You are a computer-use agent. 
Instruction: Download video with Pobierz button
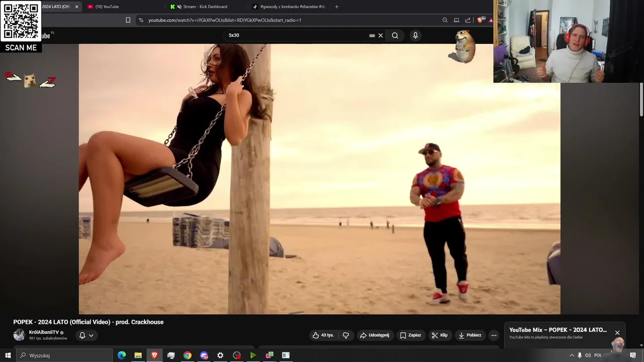pyautogui.click(x=469, y=335)
